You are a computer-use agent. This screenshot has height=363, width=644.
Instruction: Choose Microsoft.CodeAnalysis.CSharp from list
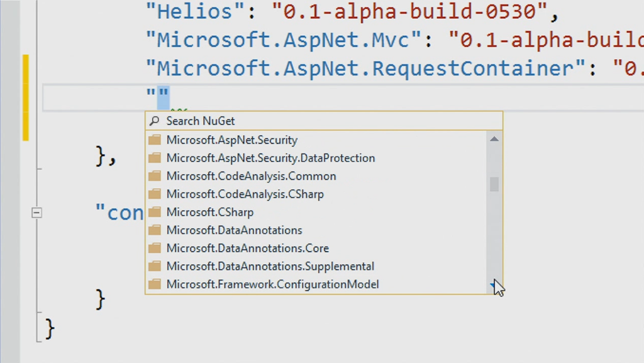pyautogui.click(x=316, y=194)
